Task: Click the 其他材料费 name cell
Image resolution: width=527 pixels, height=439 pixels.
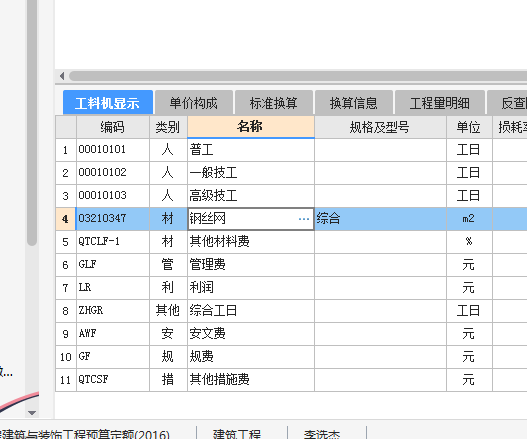Action: (x=251, y=242)
